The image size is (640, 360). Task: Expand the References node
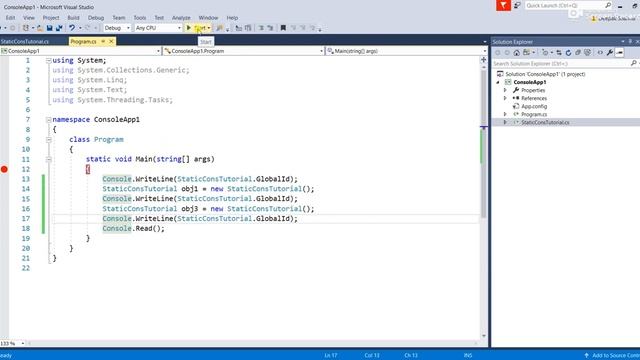505,98
